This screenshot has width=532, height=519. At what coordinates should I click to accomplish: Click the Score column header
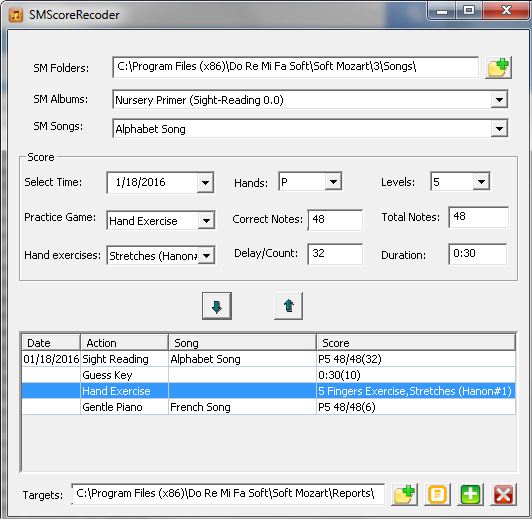(x=416, y=343)
